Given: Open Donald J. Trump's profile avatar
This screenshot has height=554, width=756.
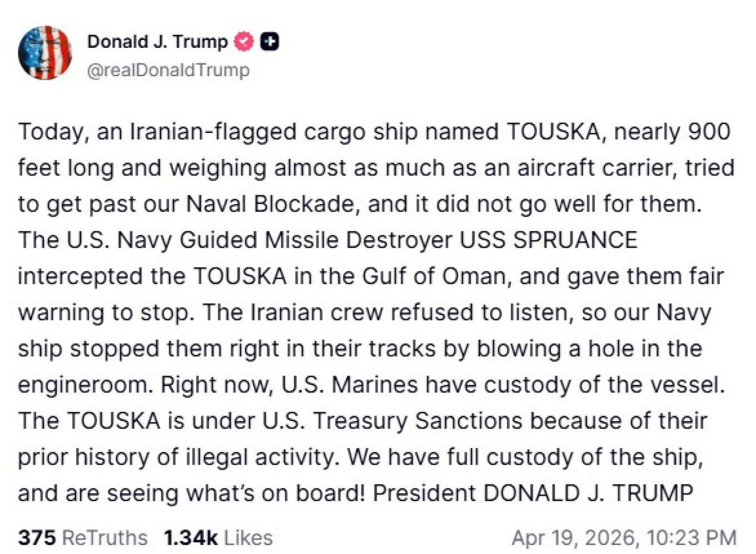Looking at the screenshot, I should (44, 53).
